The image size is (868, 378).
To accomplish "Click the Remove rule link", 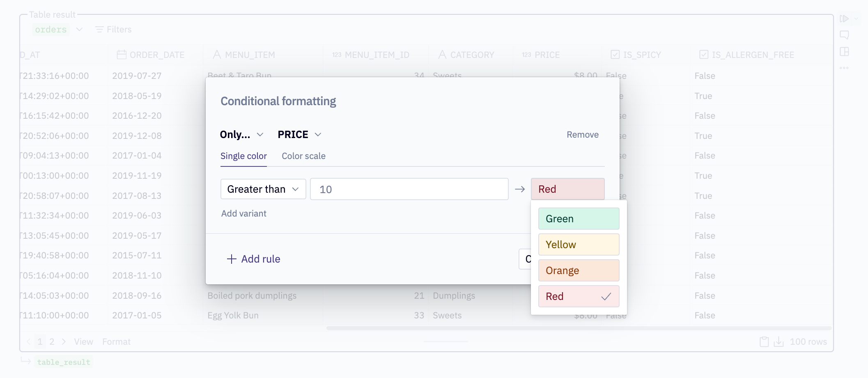I will 582,135.
